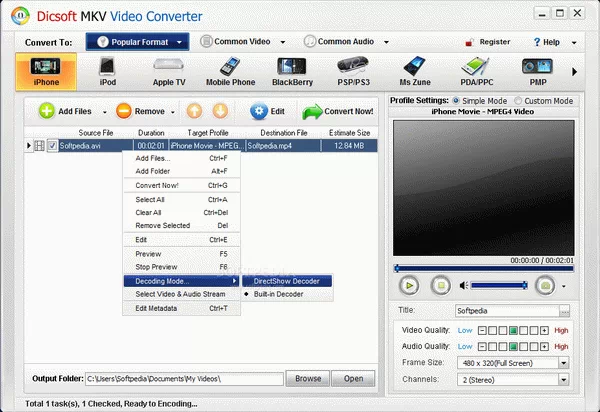The height and width of the screenshot is (412, 600).
Task: Select DirectShow Decoder submenu item
Action: (x=287, y=281)
